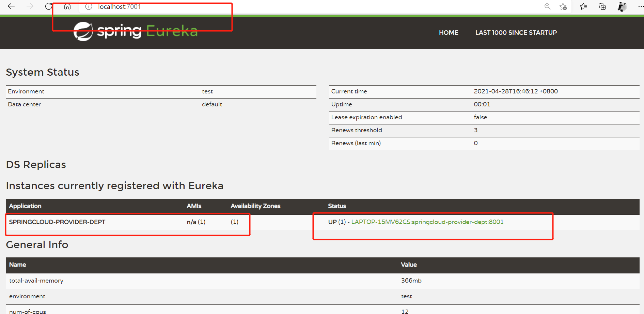Click the Status column header
This screenshot has width=644, height=314.
pos(337,206)
